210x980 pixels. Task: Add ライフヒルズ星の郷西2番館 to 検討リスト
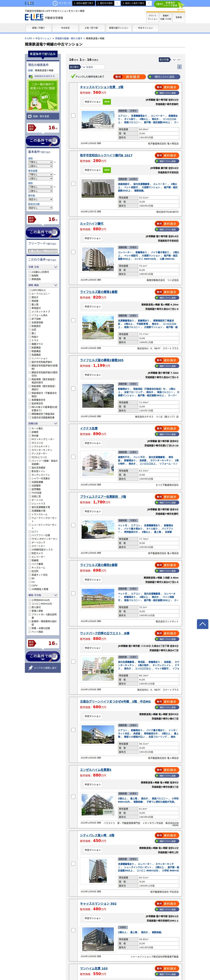tap(167, 571)
